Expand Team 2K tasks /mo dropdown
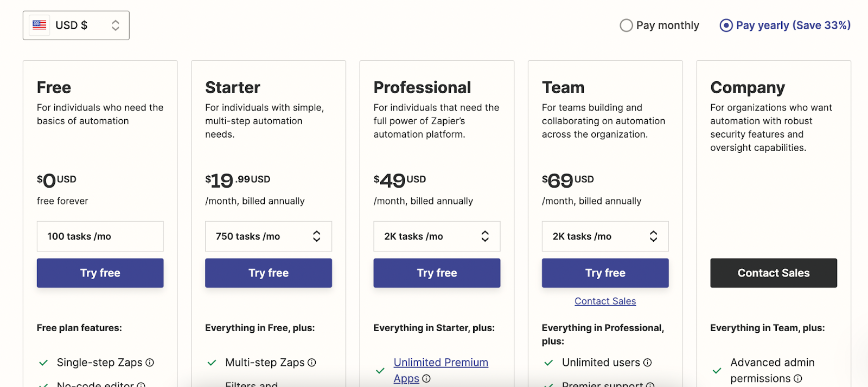 click(x=605, y=236)
